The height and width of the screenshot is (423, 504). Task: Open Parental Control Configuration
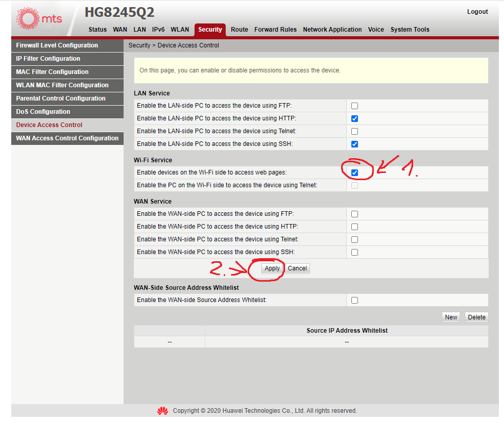67,98
